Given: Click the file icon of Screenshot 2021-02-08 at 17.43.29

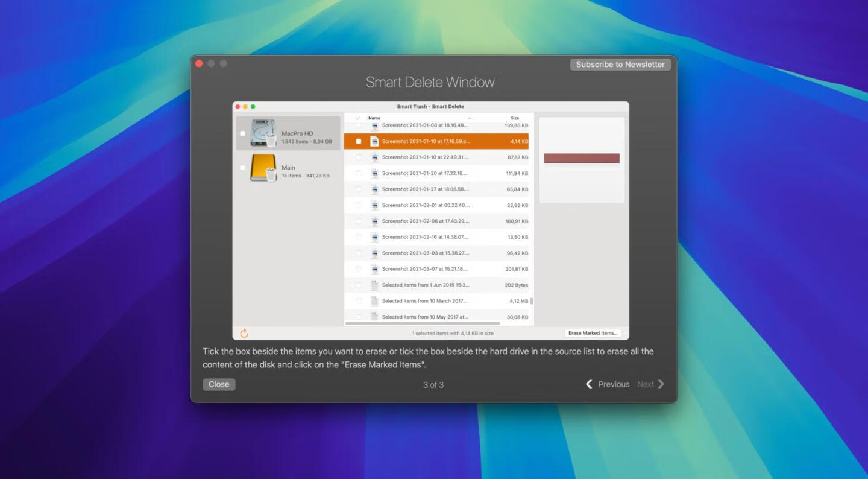Looking at the screenshot, I should tap(374, 221).
